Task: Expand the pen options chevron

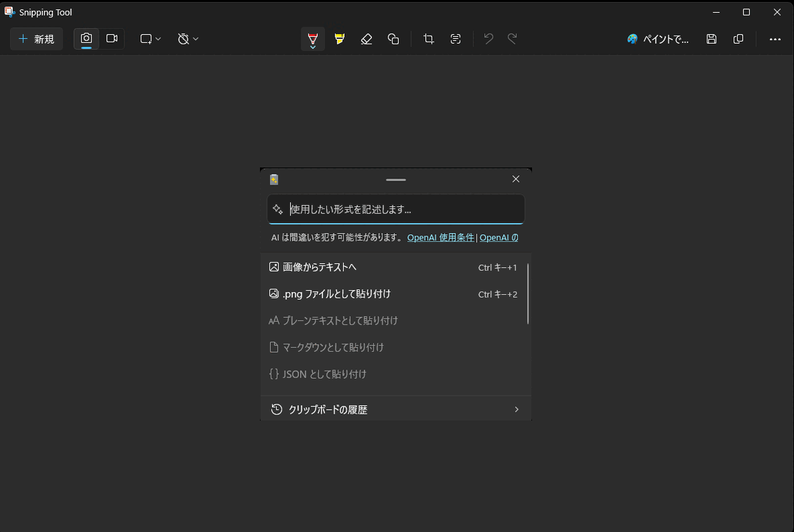Action: (312, 47)
